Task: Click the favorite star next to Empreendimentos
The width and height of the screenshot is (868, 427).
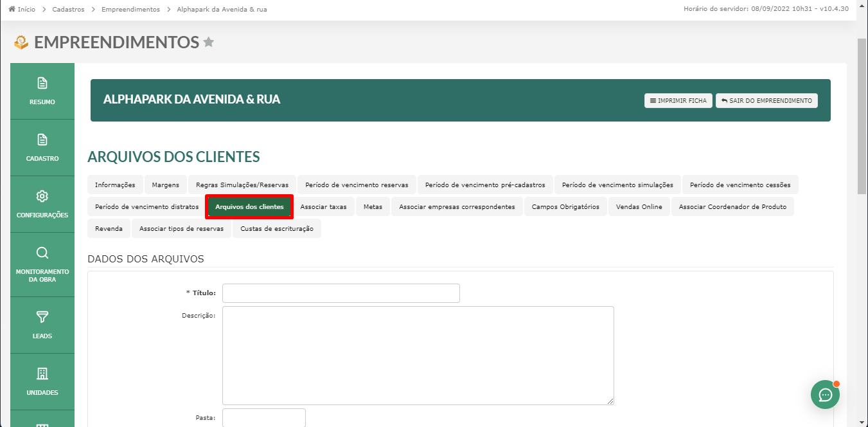Action: pos(208,42)
